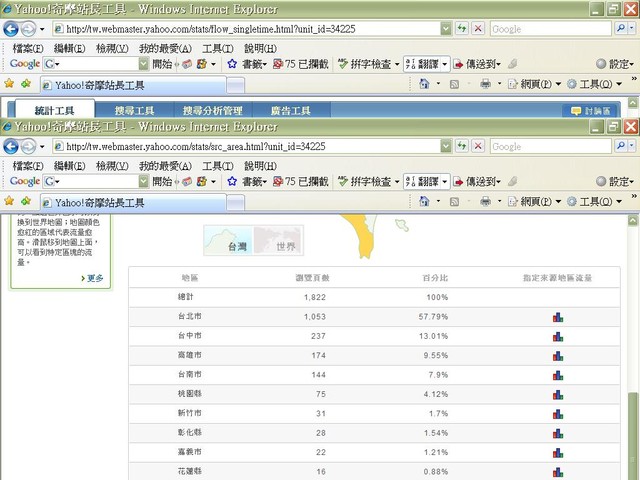Click 總計 value 1,822 cell

pos(315,297)
